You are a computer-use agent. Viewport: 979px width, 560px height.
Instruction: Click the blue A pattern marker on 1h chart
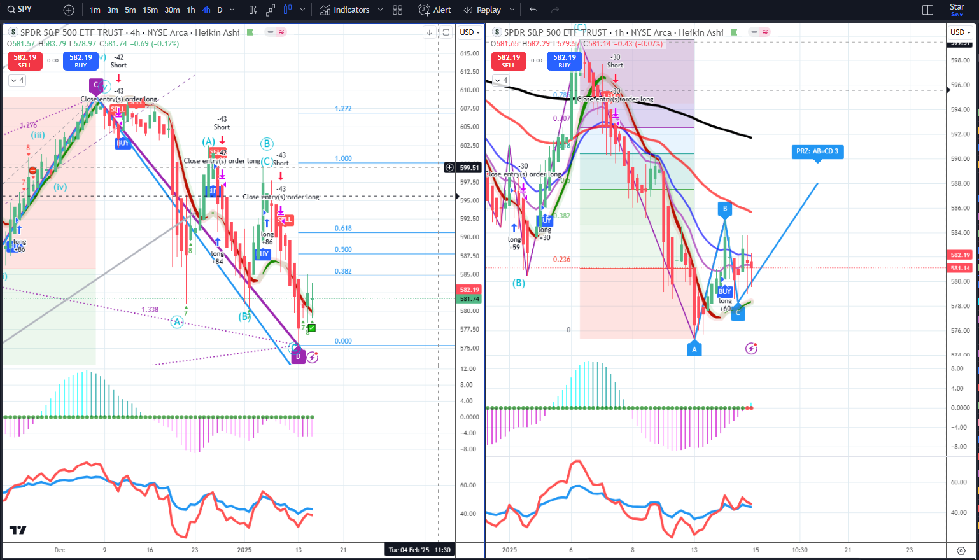pos(694,348)
